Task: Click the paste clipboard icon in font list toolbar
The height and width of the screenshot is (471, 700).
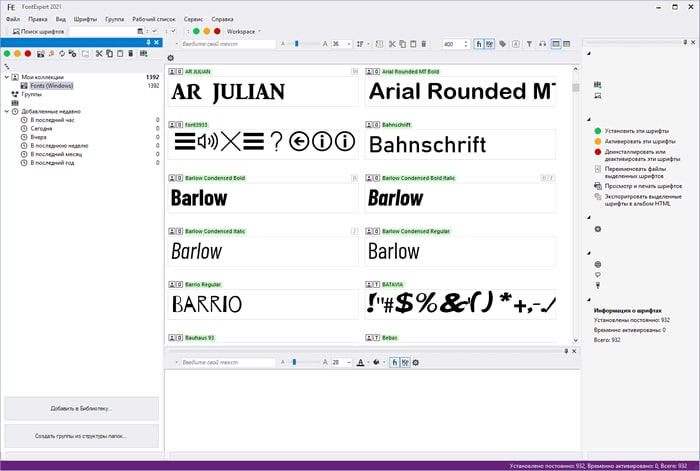Action: tap(413, 44)
